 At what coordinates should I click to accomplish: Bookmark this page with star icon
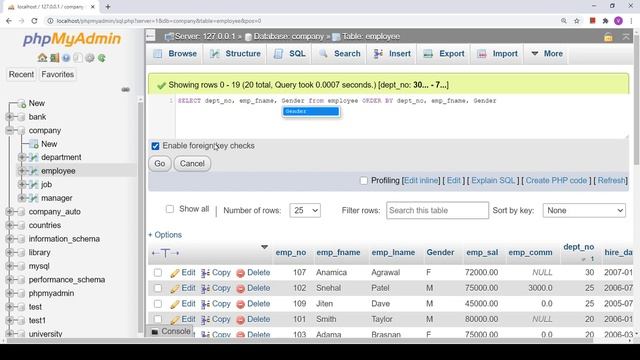(x=577, y=21)
